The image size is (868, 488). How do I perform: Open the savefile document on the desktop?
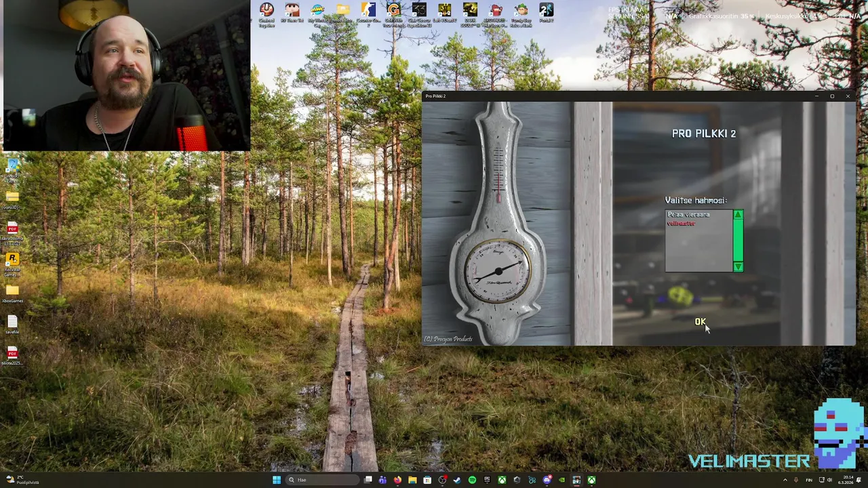[x=12, y=325]
